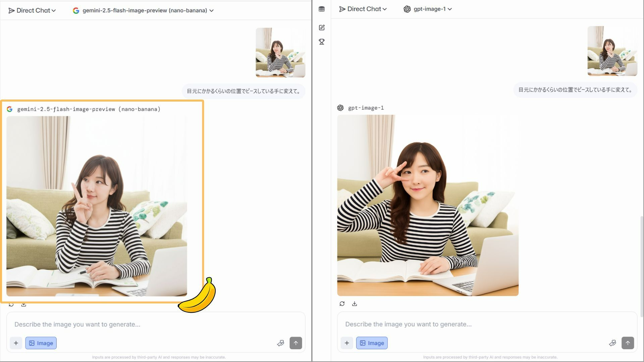
Task: Download the gpt-image-1 generated image
Action: coord(355,304)
